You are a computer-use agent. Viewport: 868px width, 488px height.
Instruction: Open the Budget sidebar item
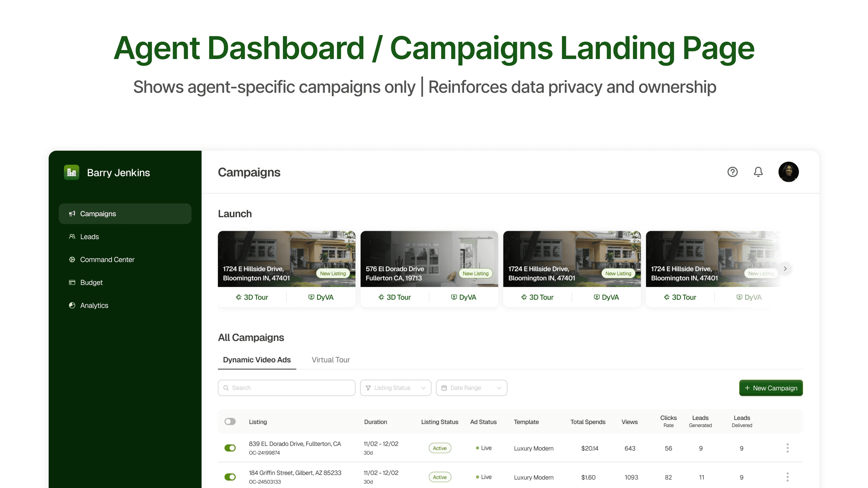pyautogui.click(x=91, y=282)
